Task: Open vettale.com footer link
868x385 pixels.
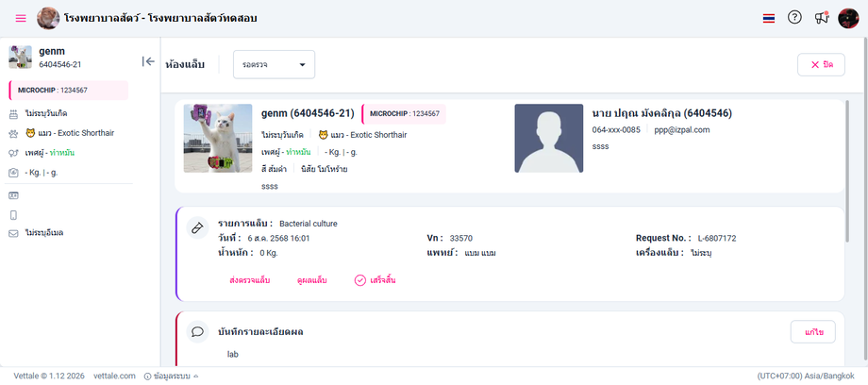Action: [114, 376]
